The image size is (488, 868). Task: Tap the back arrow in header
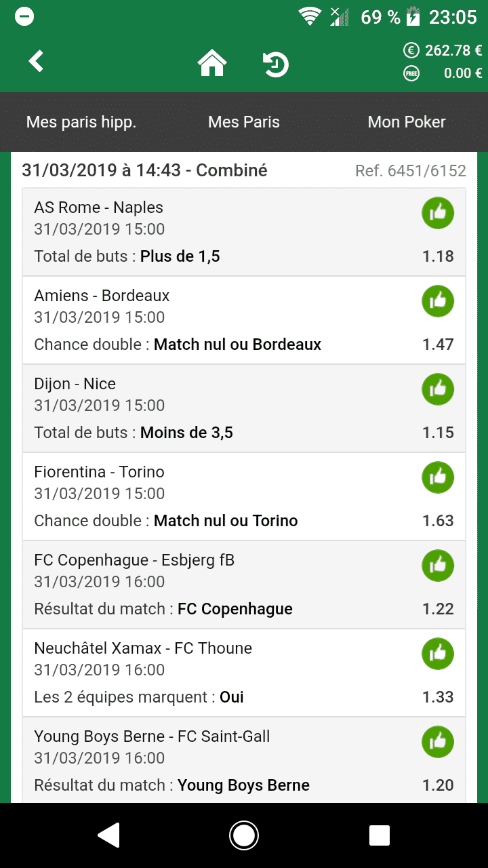pyautogui.click(x=36, y=62)
